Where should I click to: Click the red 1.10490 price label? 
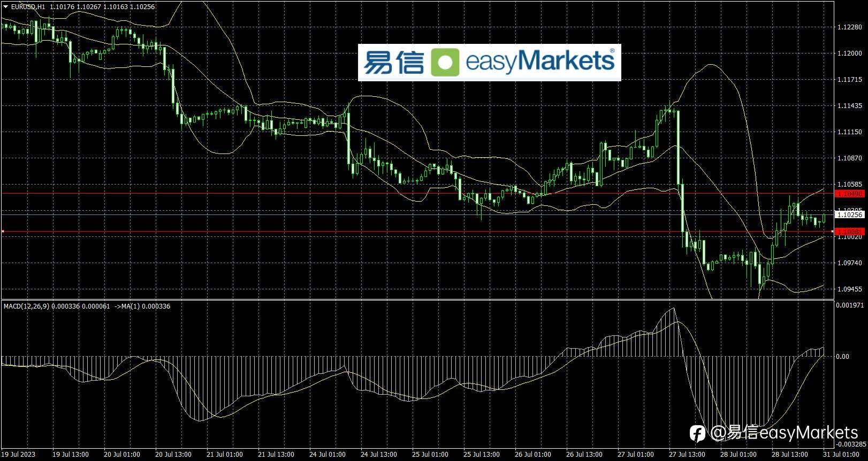point(849,194)
